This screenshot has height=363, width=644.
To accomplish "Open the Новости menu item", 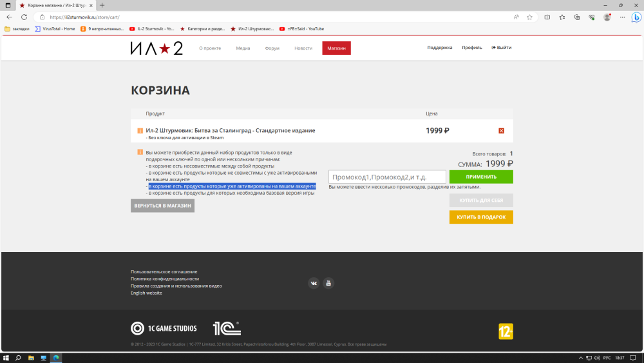I will [303, 48].
